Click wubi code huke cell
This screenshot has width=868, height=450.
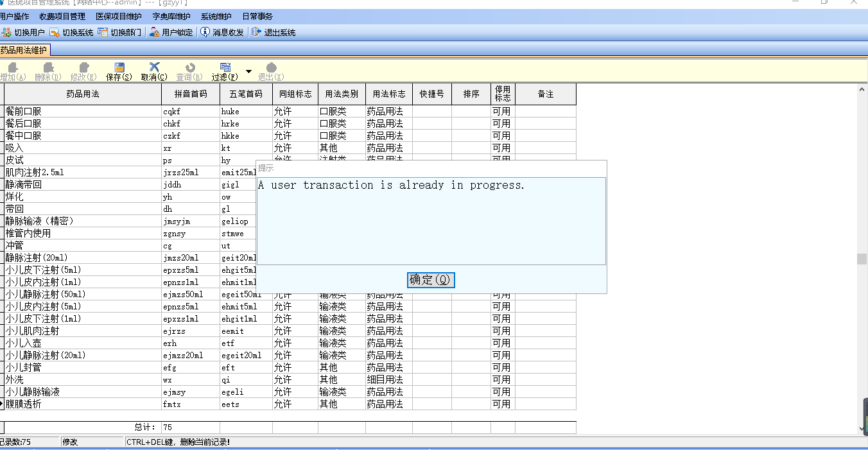246,112
